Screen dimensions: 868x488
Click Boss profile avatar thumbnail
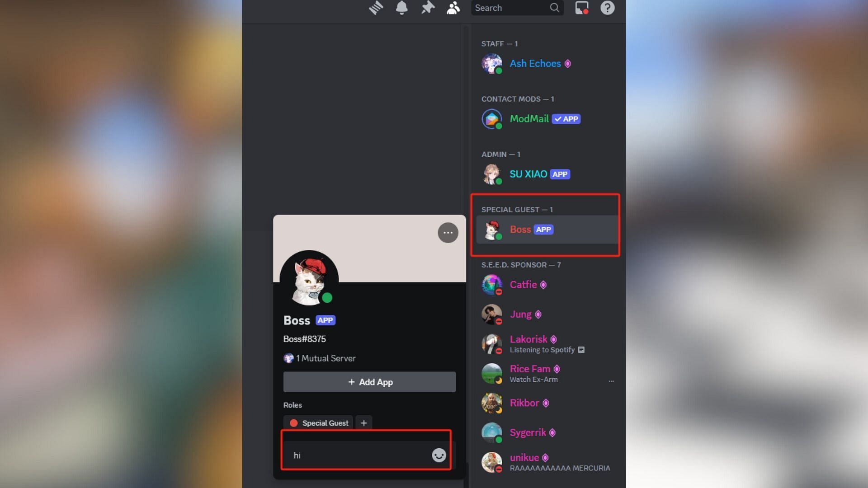point(491,230)
